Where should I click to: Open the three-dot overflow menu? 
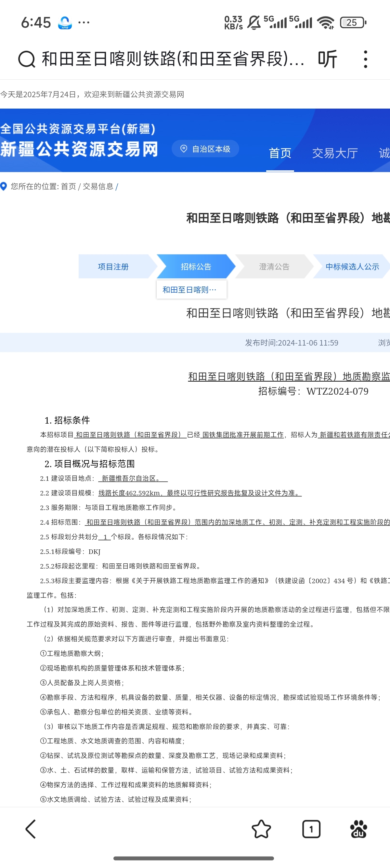(365, 59)
